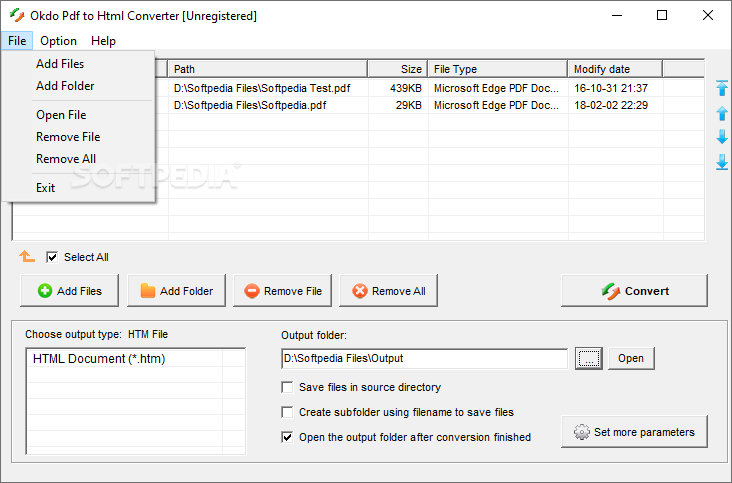The height and width of the screenshot is (483, 732).
Task: Open the Option menu
Action: click(58, 41)
